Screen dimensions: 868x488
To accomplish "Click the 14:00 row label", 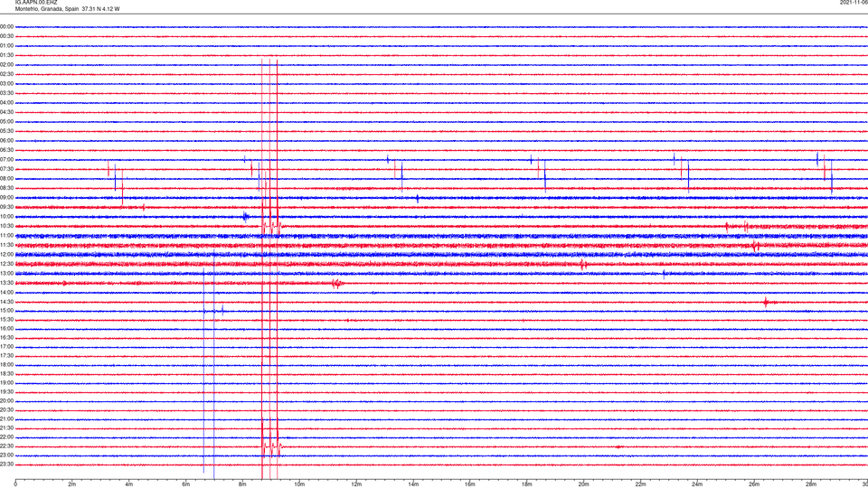I will [x=6, y=293].
